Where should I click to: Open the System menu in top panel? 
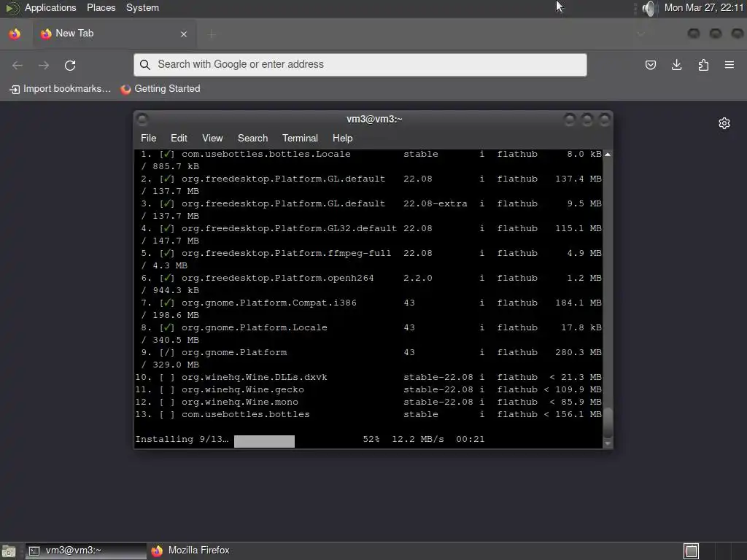(x=142, y=7)
